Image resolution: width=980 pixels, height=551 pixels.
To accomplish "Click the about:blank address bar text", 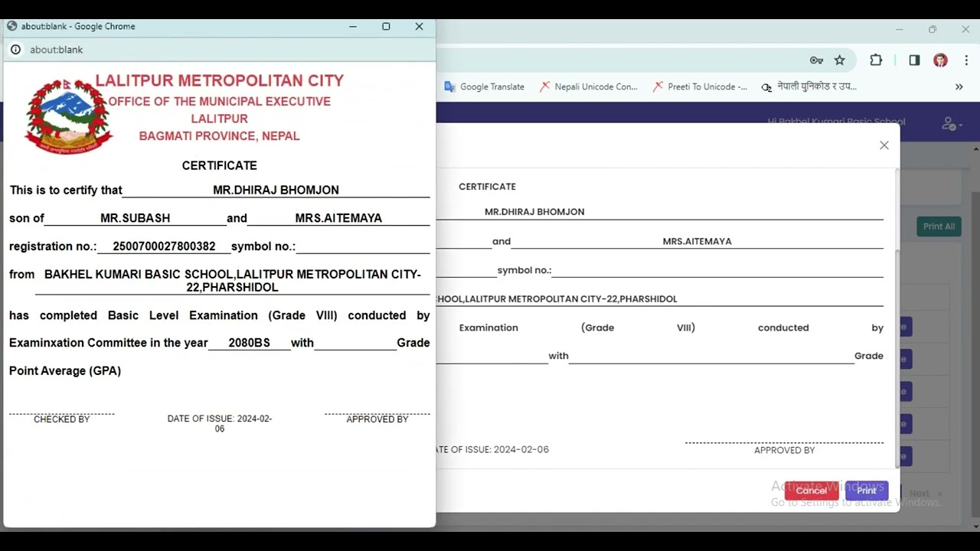I will click(56, 50).
